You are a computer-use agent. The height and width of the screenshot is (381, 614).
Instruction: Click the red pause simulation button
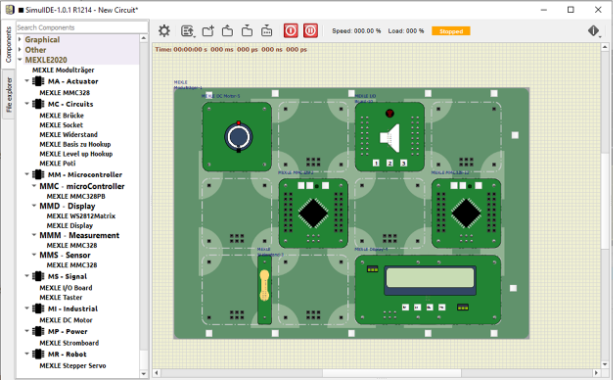311,31
